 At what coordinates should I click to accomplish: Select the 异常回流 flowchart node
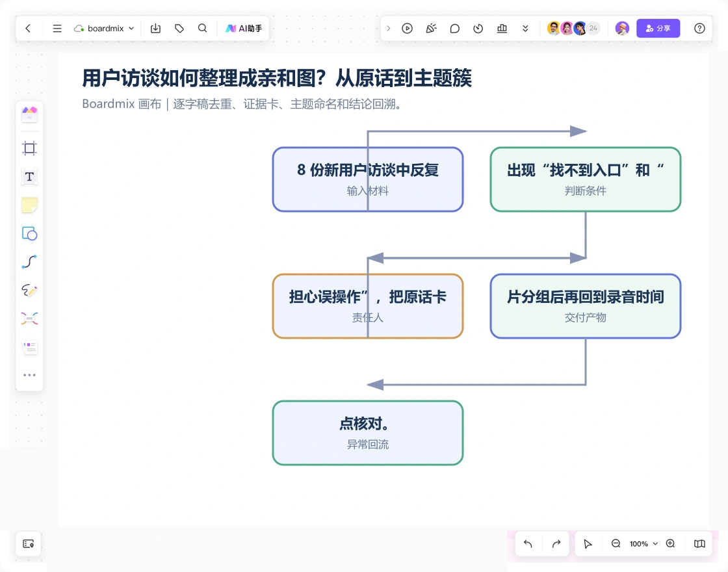click(368, 433)
